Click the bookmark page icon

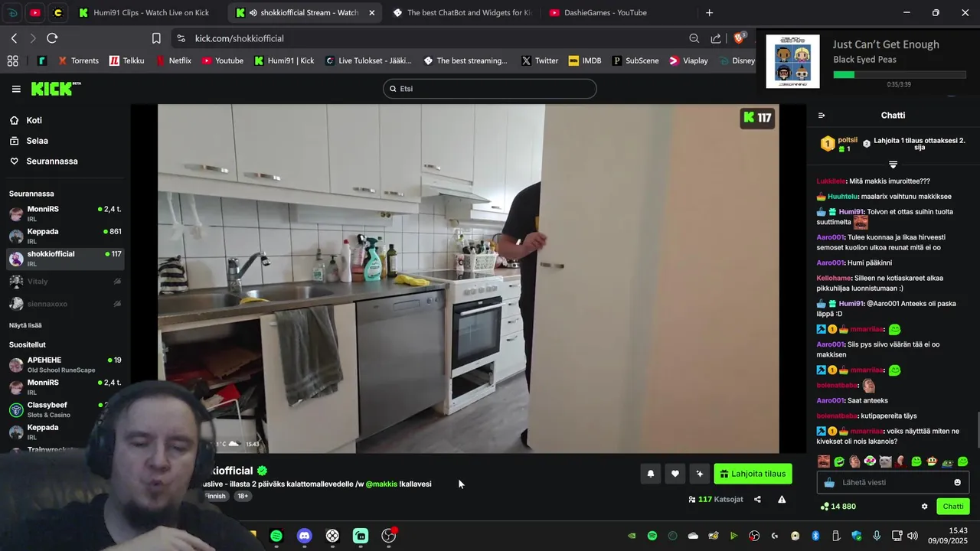click(x=156, y=38)
